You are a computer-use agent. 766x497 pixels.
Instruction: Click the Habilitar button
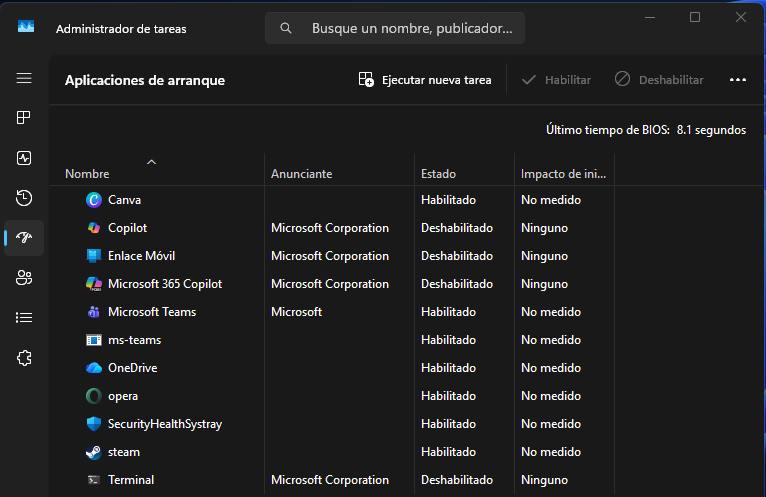point(556,80)
